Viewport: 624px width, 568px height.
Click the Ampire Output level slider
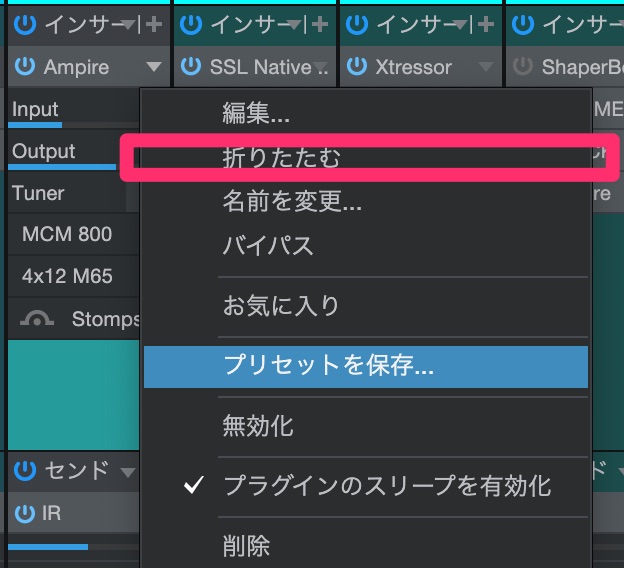coord(62,166)
